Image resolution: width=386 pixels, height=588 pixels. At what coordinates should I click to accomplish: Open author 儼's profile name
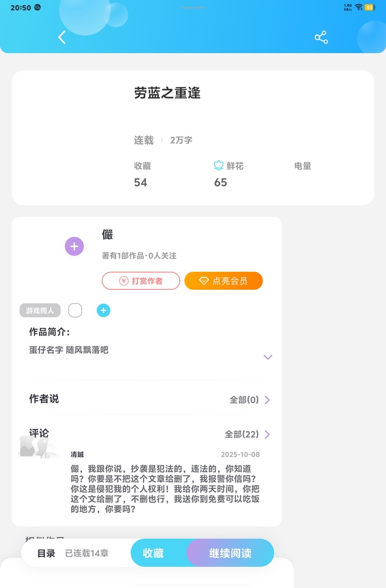point(107,235)
